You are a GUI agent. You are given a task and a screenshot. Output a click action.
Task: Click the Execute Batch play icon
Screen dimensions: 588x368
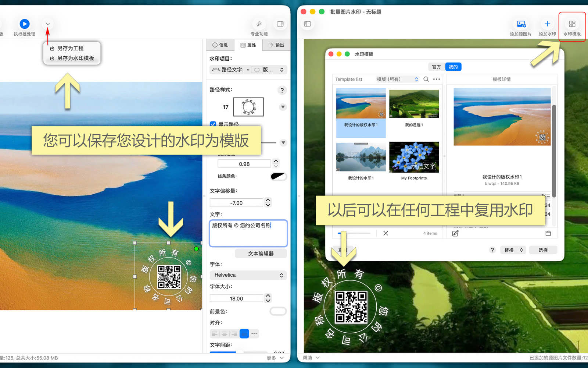[24, 24]
